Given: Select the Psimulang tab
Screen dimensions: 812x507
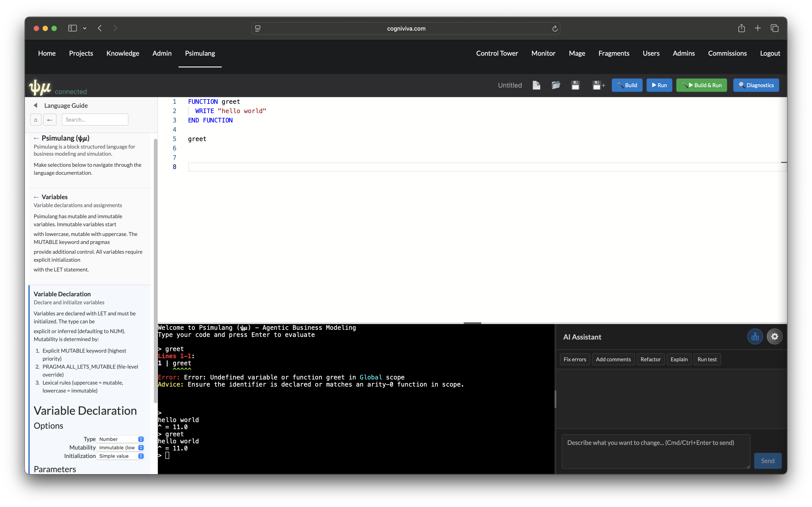Looking at the screenshot, I should coord(200,53).
